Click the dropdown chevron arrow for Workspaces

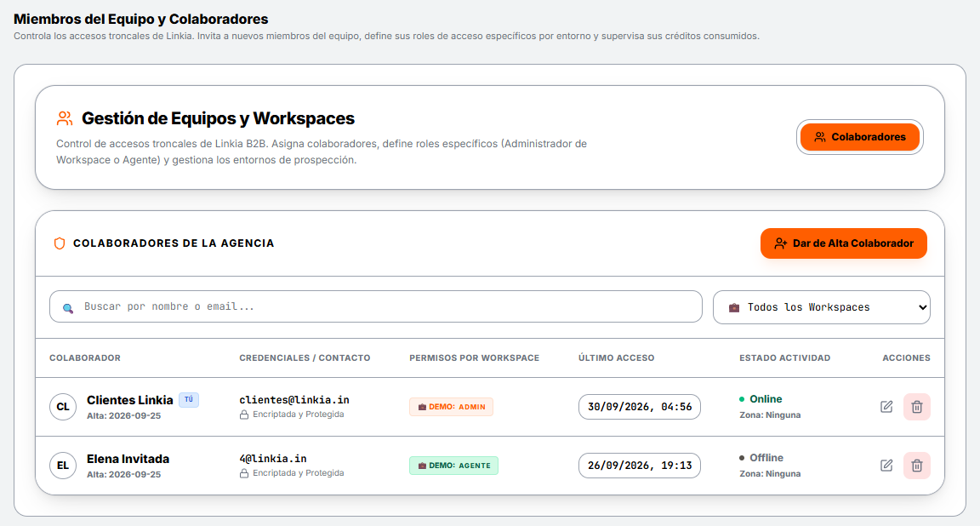[922, 307]
